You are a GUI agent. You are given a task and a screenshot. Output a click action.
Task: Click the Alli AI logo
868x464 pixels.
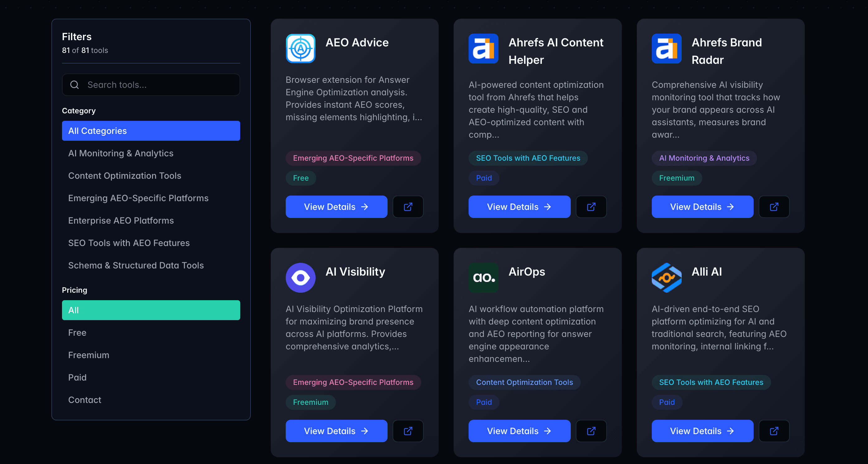click(666, 277)
